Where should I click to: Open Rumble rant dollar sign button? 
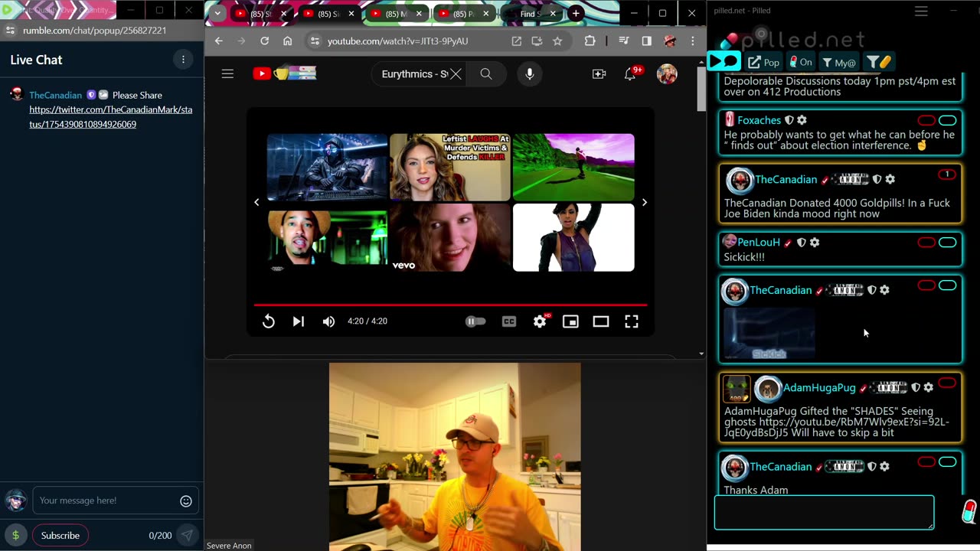(15, 535)
